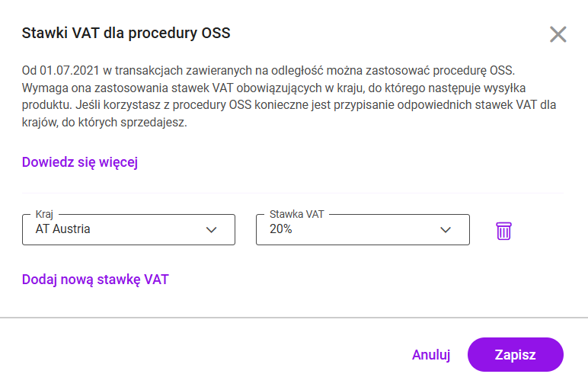
Task: Delete the AT Austria VAT rate row
Action: point(503,231)
